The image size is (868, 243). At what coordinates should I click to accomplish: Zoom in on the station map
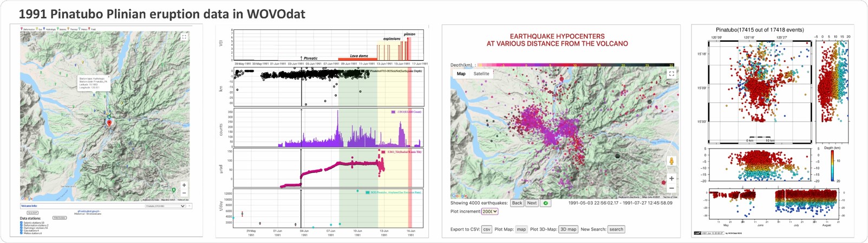point(184,185)
